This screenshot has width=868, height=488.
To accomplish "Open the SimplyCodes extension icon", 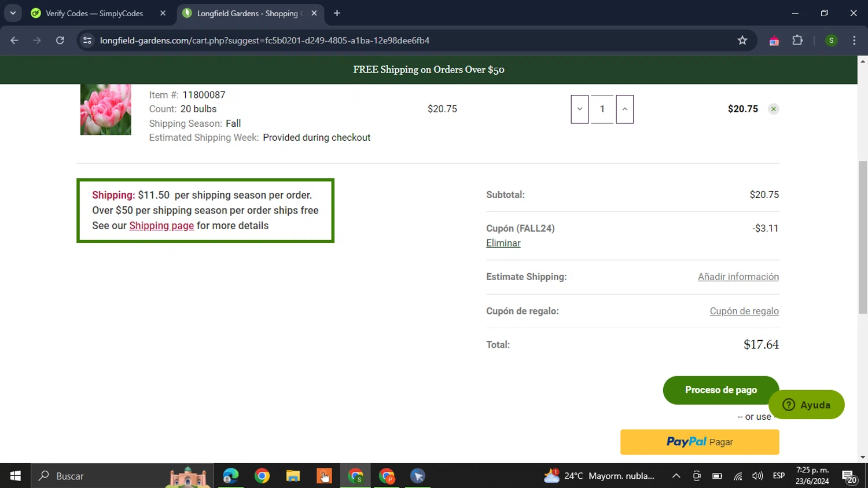I will tap(774, 41).
